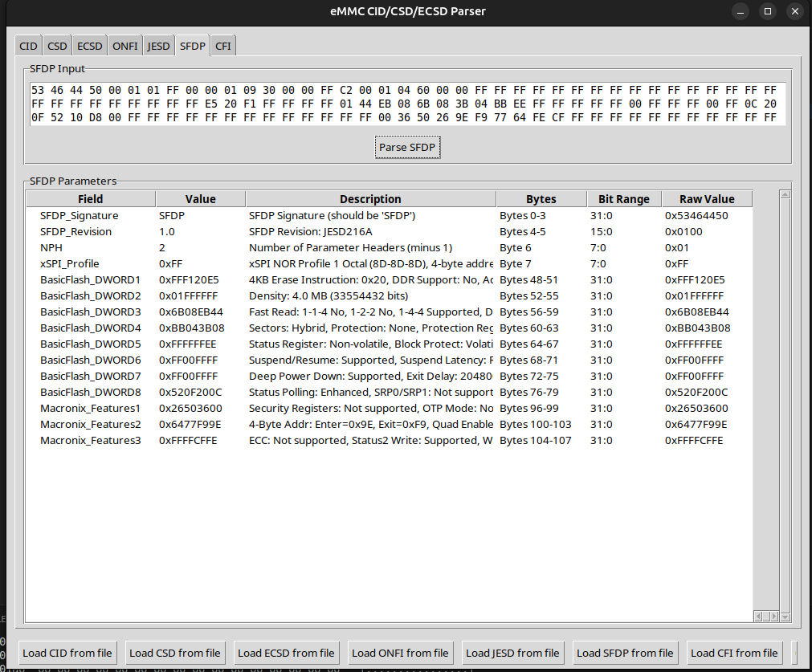Image resolution: width=812 pixels, height=672 pixels.
Task: Select the NPH row
Action: point(389,247)
